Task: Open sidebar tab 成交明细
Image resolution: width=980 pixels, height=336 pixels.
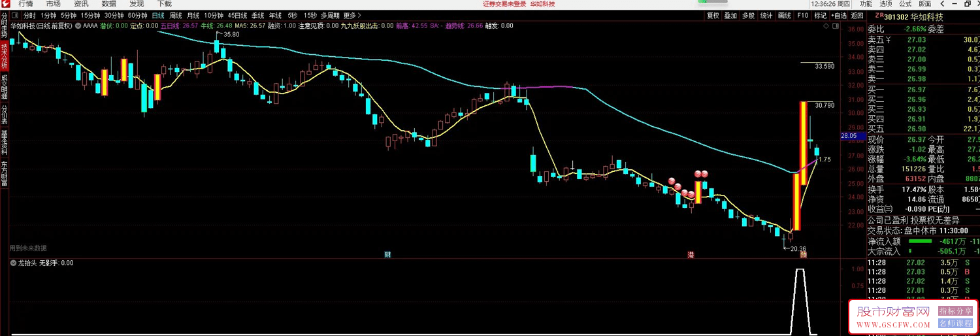Action: click(5, 88)
